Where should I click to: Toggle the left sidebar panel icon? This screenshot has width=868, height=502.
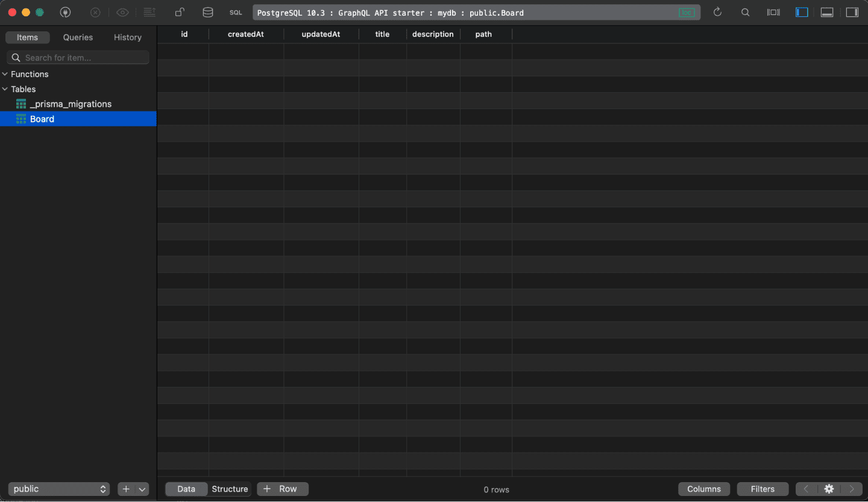click(802, 12)
